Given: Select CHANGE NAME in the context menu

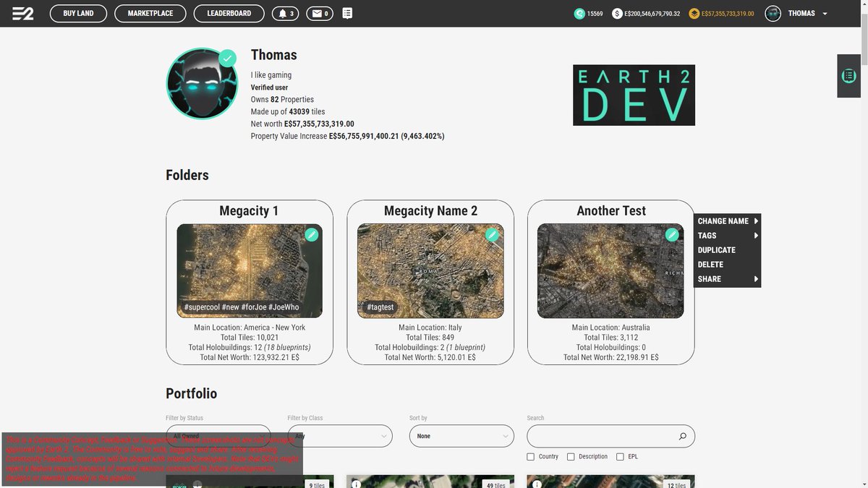Looking at the screenshot, I should (x=723, y=221).
